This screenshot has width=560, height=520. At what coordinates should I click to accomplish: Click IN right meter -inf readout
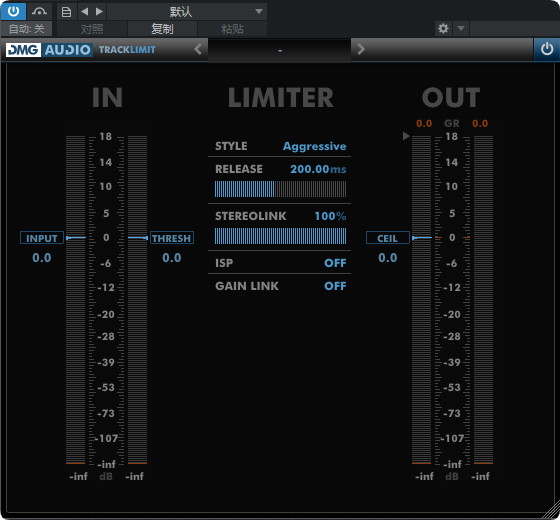pyautogui.click(x=135, y=476)
